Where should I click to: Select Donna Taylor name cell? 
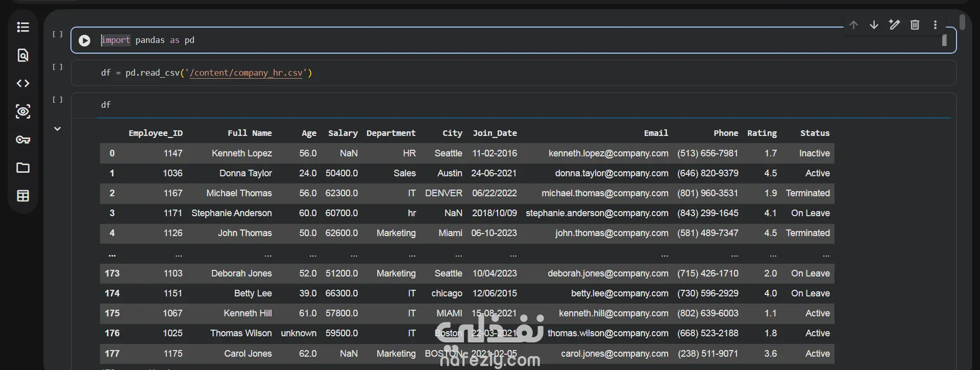tap(246, 173)
